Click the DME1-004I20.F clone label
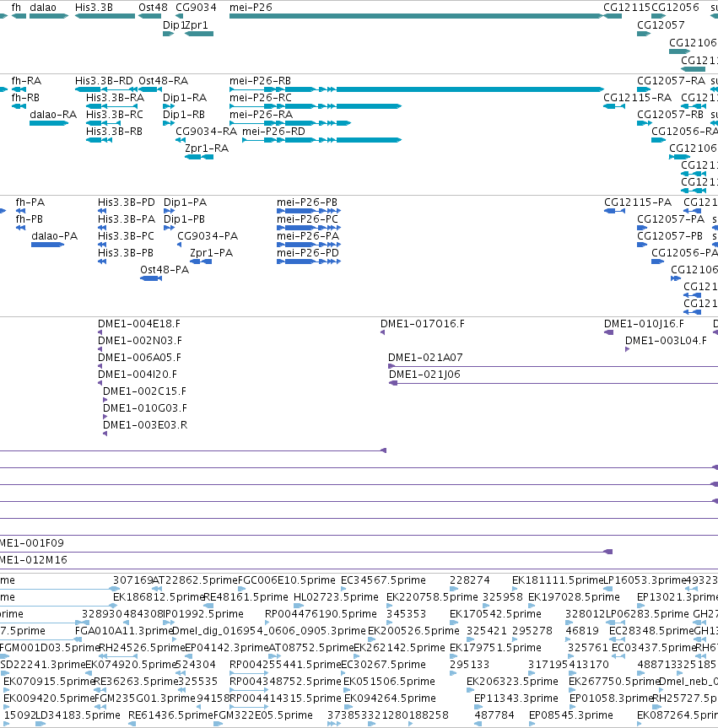The height and width of the screenshot is (728, 718). (x=138, y=375)
